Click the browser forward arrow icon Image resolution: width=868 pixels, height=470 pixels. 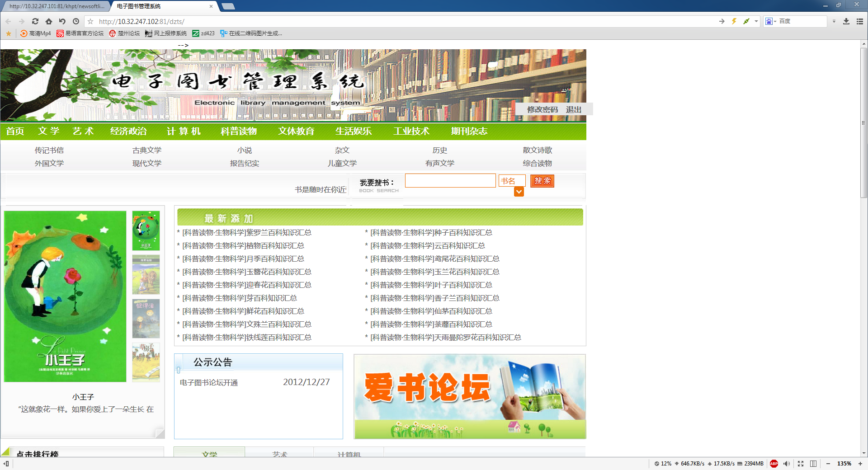[22, 21]
